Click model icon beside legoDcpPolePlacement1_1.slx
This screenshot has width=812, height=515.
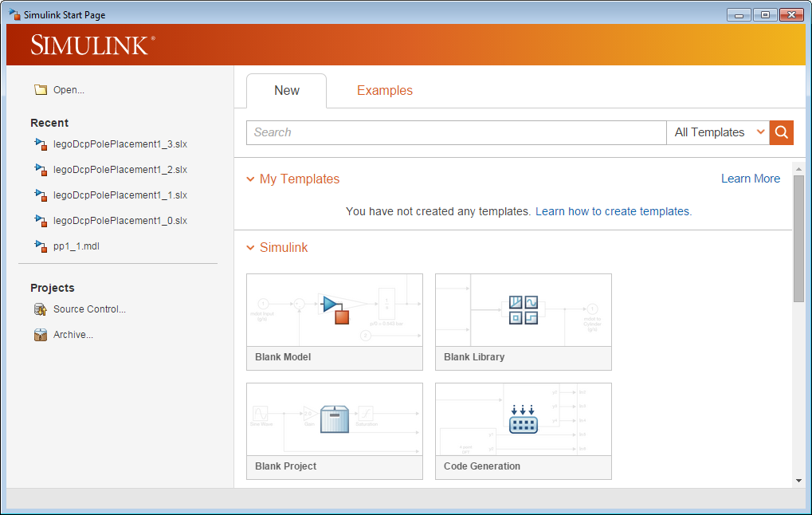point(41,195)
